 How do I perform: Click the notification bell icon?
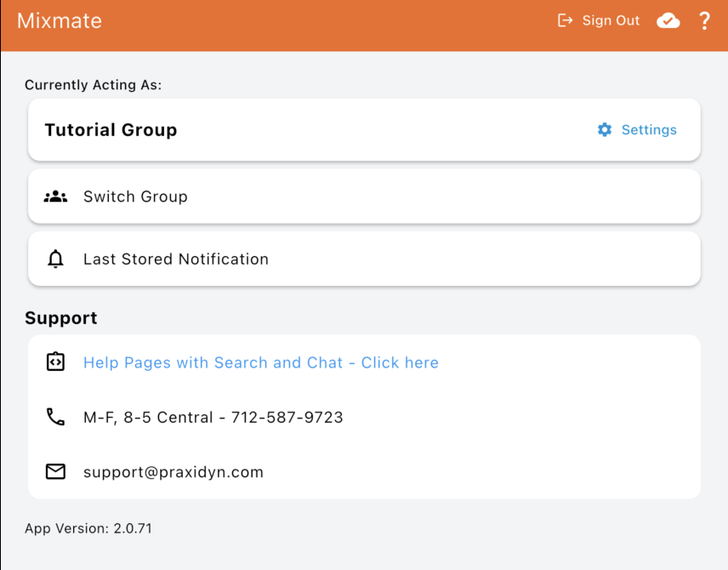point(55,259)
